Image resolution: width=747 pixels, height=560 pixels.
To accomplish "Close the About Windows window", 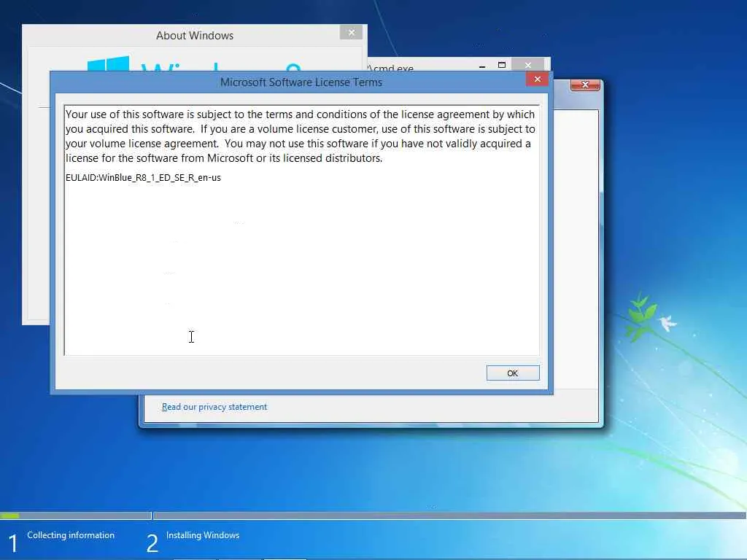I will click(x=351, y=32).
